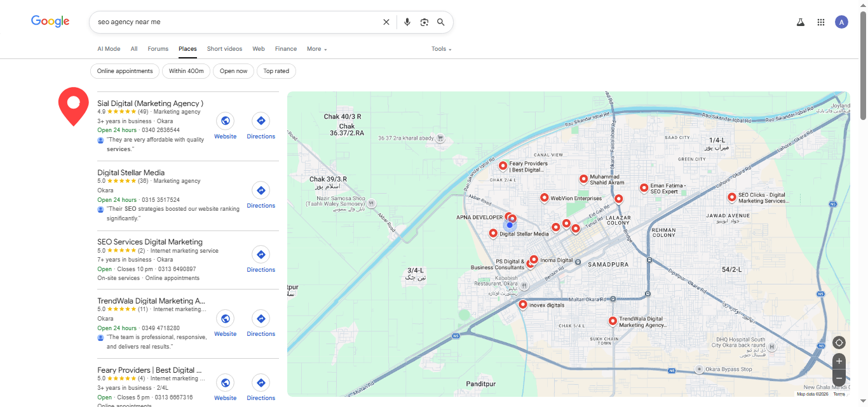Open the Google account avatar
The height and width of the screenshot is (407, 868).
pos(841,22)
